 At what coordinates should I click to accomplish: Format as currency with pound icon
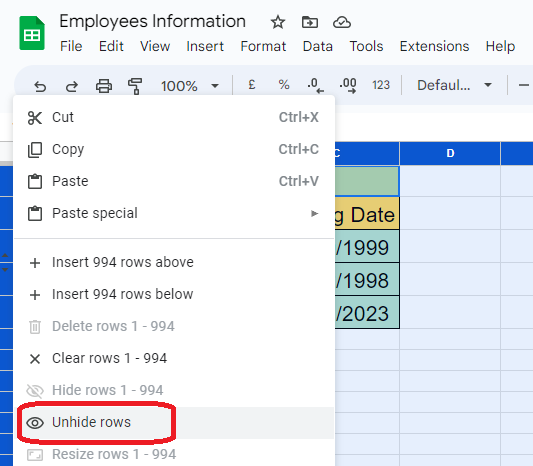tap(252, 85)
